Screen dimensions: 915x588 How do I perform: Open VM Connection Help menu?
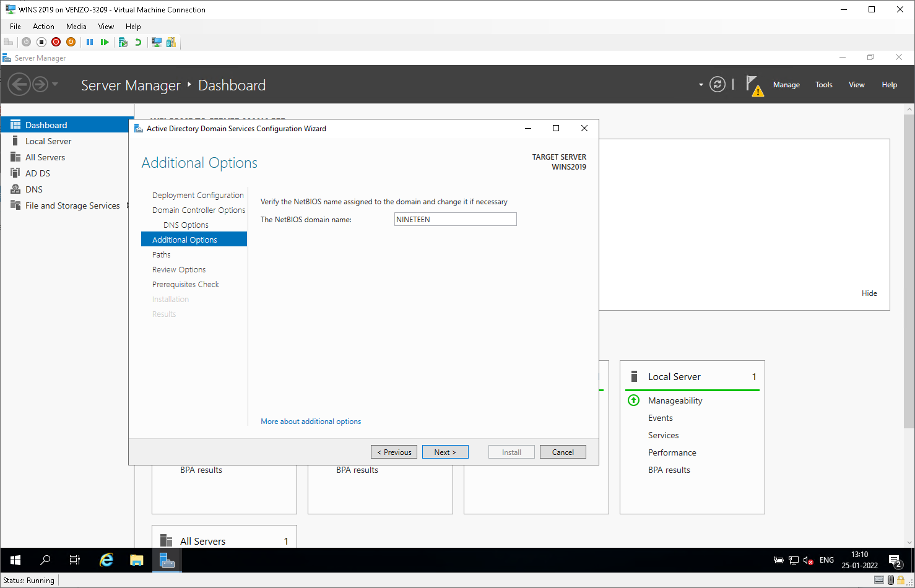[x=133, y=27]
